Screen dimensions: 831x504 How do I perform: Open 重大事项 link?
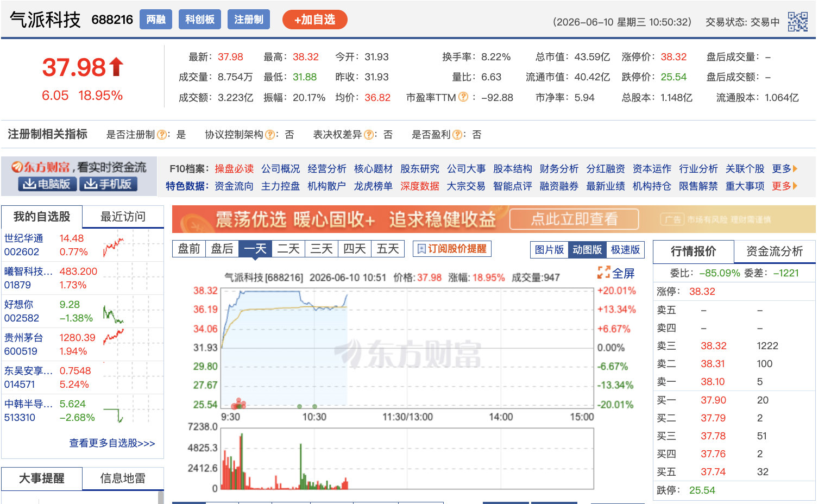click(x=745, y=186)
